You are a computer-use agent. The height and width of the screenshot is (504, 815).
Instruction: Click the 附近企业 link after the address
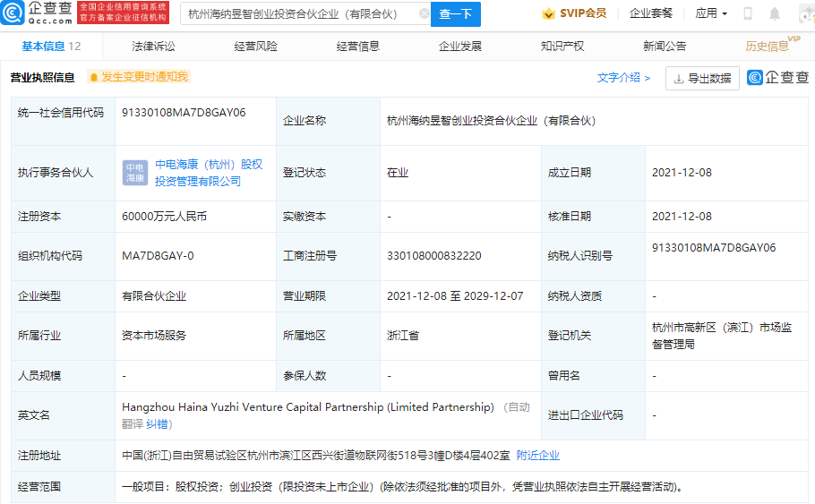[537, 456]
